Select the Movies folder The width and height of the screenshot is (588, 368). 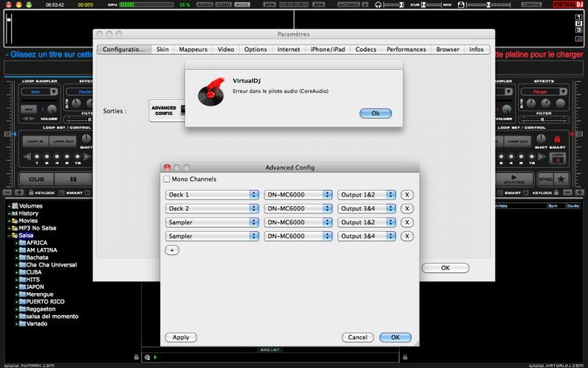click(28, 221)
